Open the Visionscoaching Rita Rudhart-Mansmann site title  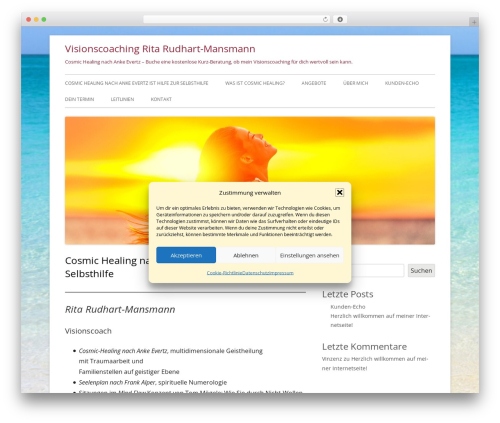pos(160,49)
